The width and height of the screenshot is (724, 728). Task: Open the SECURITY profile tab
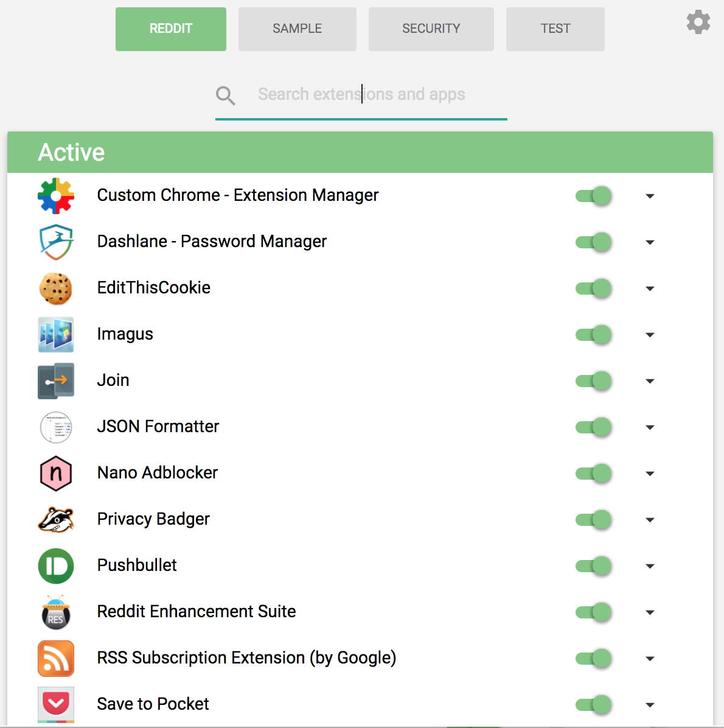pyautogui.click(x=431, y=29)
